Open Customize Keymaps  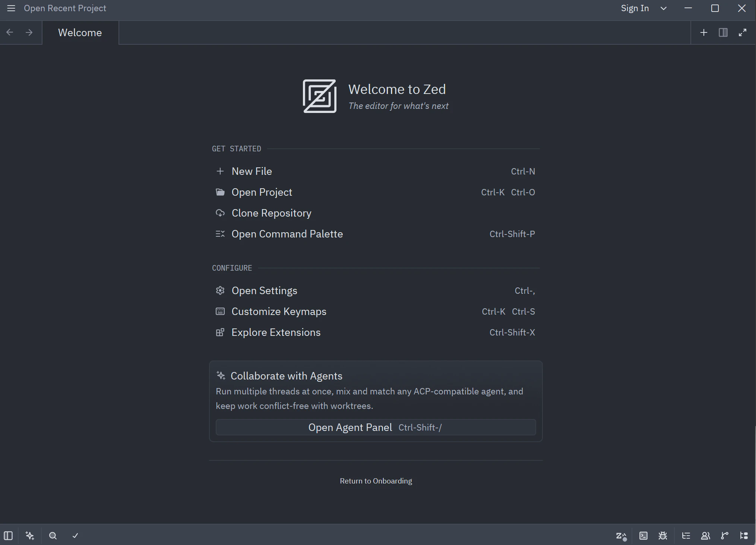[376, 311]
